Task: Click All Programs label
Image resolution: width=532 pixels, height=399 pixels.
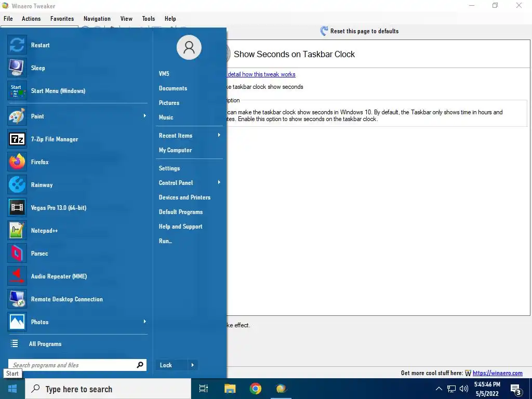Action: coord(45,344)
